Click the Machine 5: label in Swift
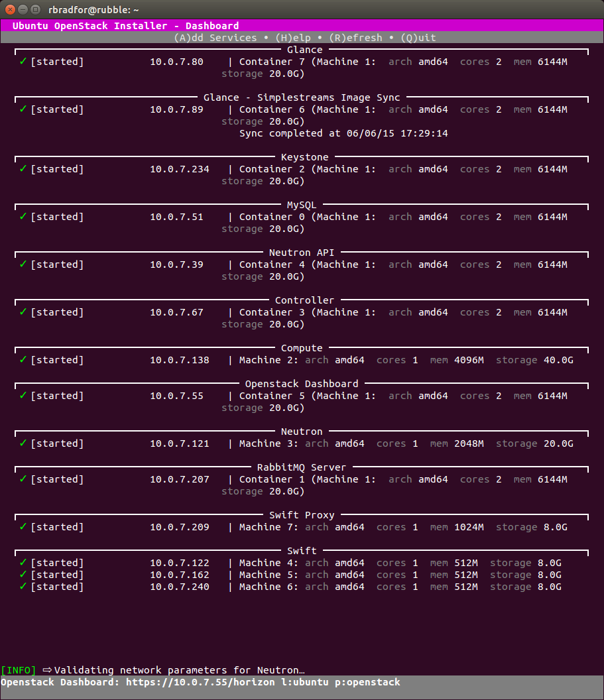 coord(269,575)
